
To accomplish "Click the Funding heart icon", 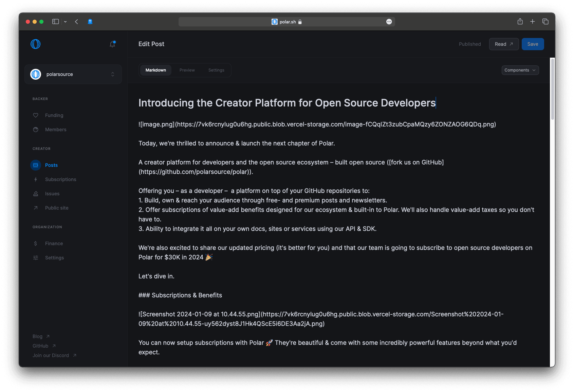I will [36, 115].
